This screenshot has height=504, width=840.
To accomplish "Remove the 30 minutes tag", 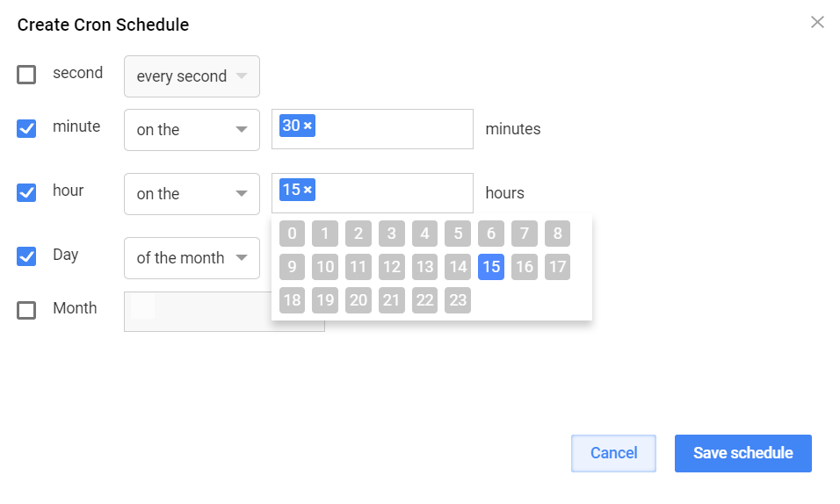I will pyautogui.click(x=308, y=126).
